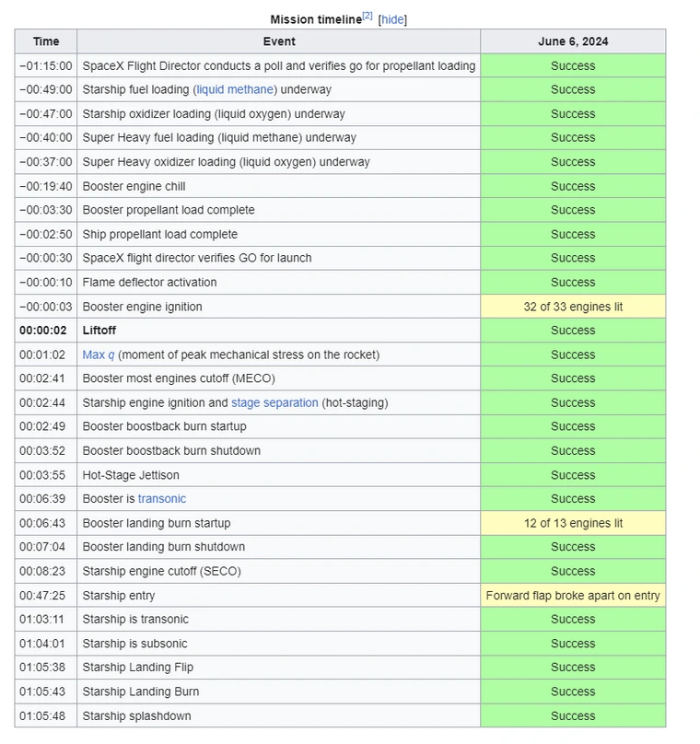The height and width of the screenshot is (744, 700).
Task: Click the 01:05:48 time cell
Action: coord(45,715)
